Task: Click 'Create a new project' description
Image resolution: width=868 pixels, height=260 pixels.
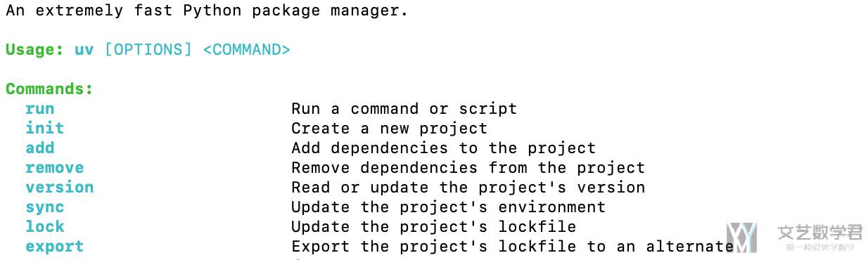Action: pos(390,129)
